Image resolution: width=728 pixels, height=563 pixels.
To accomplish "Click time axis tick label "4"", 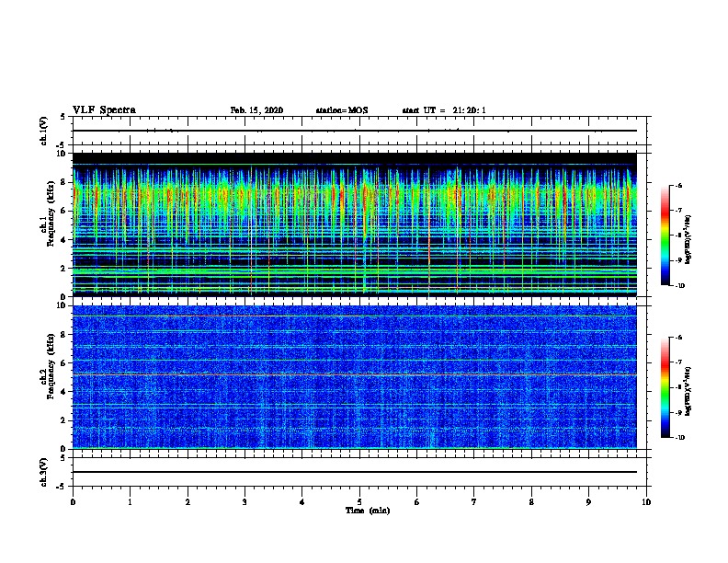I will pyautogui.click(x=301, y=501).
